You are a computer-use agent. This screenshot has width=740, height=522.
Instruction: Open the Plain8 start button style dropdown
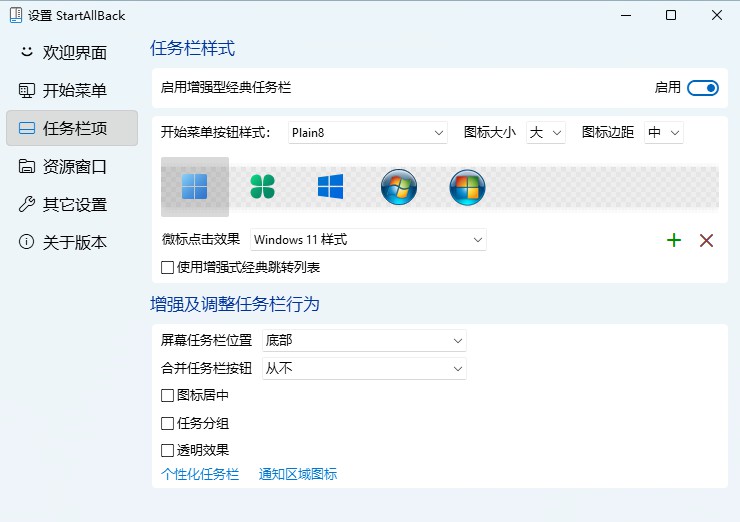(367, 132)
